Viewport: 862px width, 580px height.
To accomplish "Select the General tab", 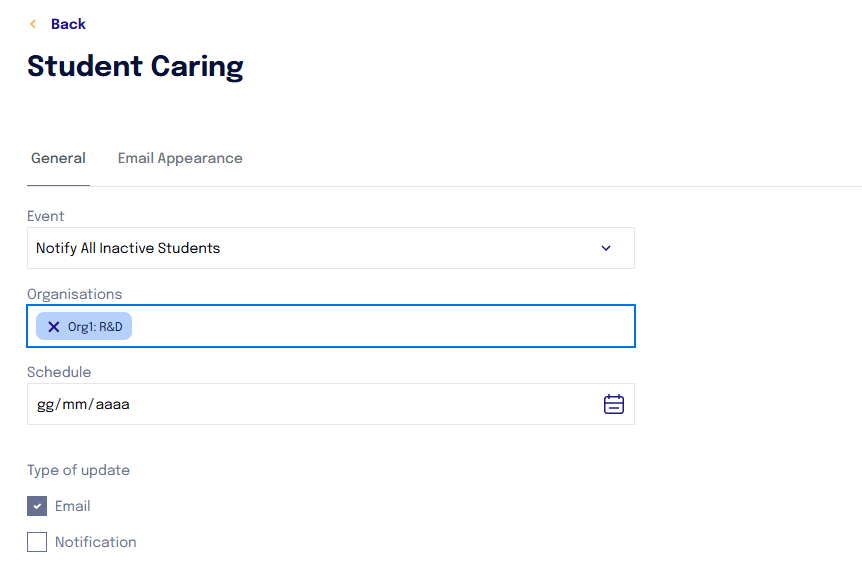I will [x=58, y=158].
